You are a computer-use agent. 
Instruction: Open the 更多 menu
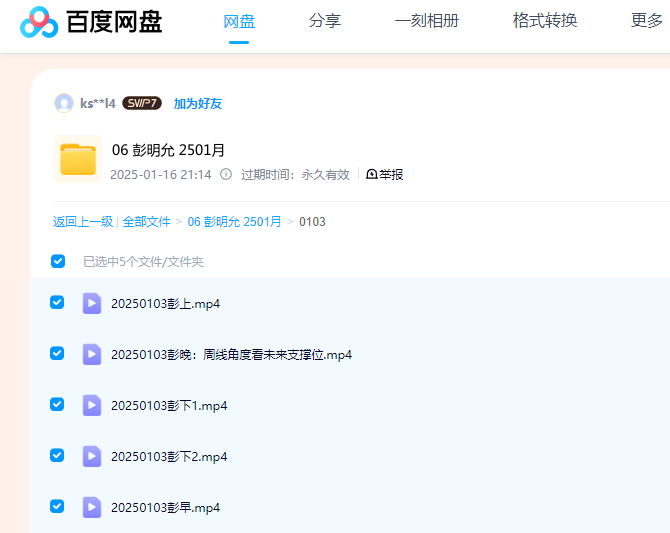[x=646, y=21]
